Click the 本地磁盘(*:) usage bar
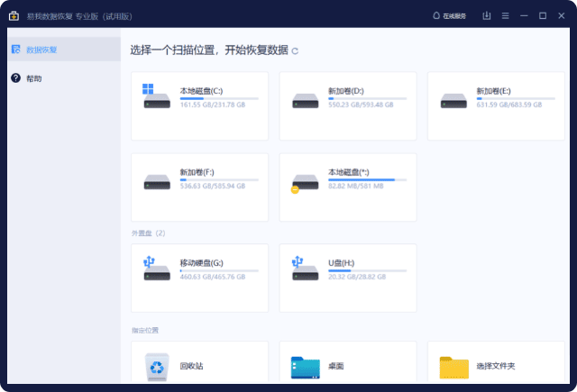Image resolution: width=577 pixels, height=392 pixels. pos(367,180)
